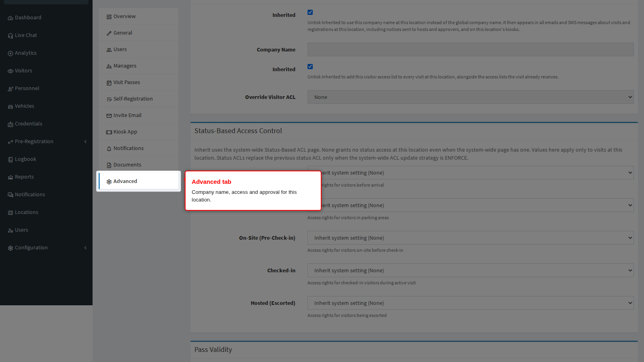Click the Kiosk App screen icon
Image resolution: width=644 pixels, height=362 pixels.
click(109, 132)
